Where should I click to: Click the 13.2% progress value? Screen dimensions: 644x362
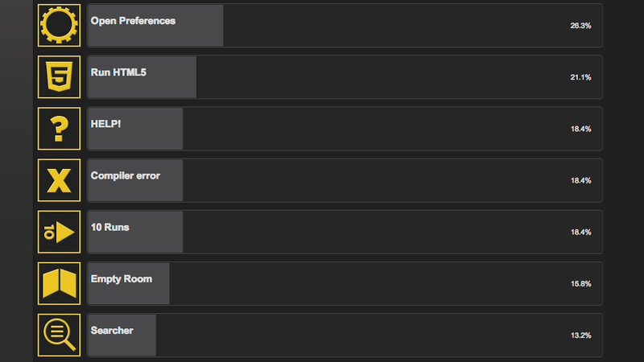(580, 335)
